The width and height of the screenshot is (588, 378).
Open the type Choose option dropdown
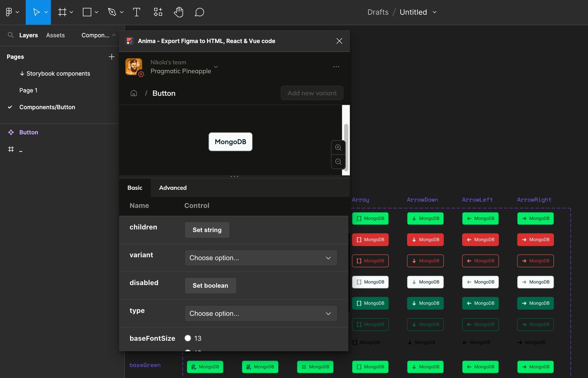click(261, 313)
